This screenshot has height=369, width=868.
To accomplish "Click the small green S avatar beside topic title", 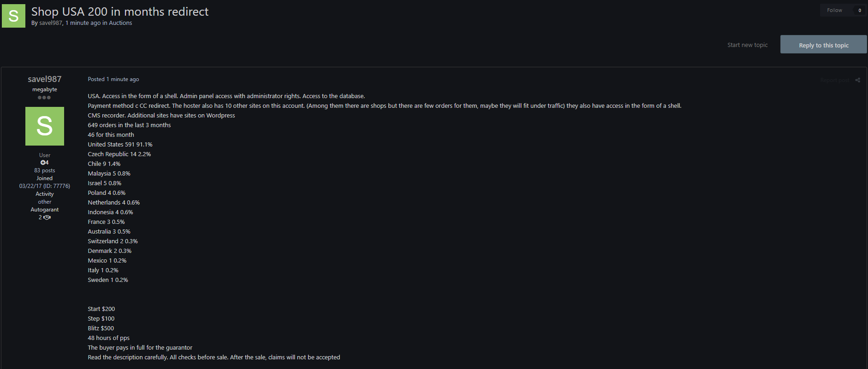I will (13, 16).
